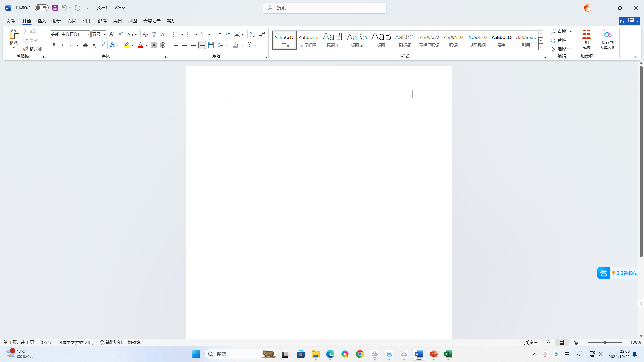Toggle strikethrough formatting
The width and height of the screenshot is (644, 362).
click(x=85, y=45)
